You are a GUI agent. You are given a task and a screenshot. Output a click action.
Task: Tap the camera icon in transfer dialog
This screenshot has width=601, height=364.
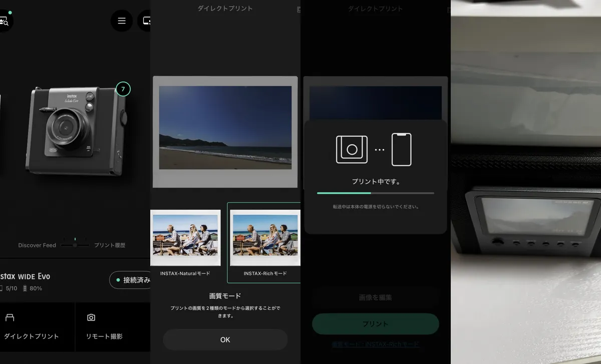click(x=352, y=149)
